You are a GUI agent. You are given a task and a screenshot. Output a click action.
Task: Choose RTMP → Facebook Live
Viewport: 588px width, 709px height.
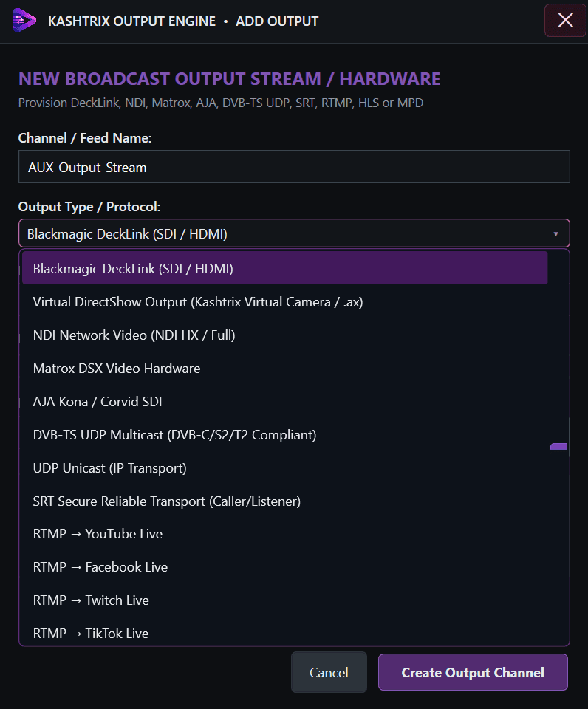(285, 567)
